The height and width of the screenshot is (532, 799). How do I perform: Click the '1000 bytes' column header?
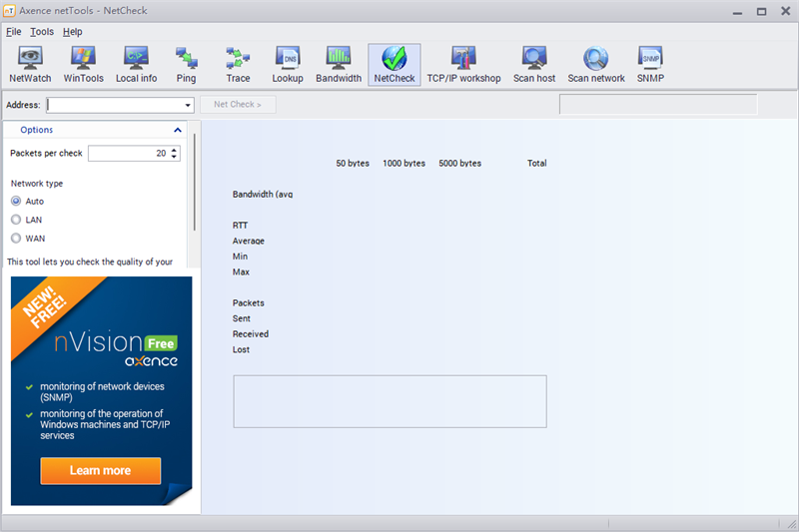coord(404,164)
